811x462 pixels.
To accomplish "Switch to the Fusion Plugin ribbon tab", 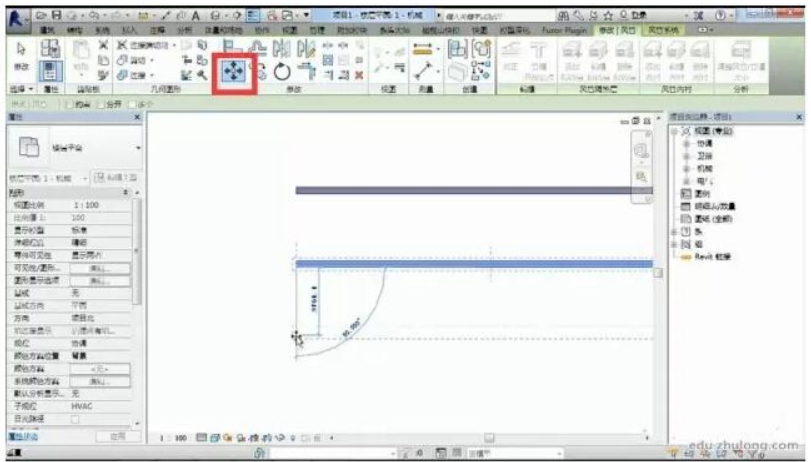I will pyautogui.click(x=566, y=32).
